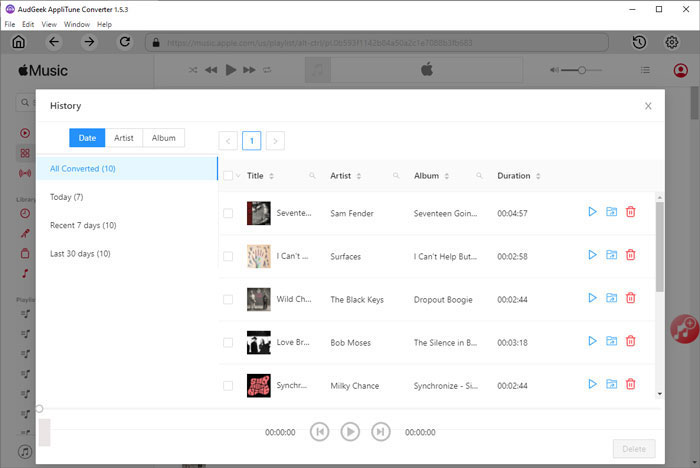The image size is (700, 468).
Task: Go to next page chevron
Action: [x=275, y=141]
